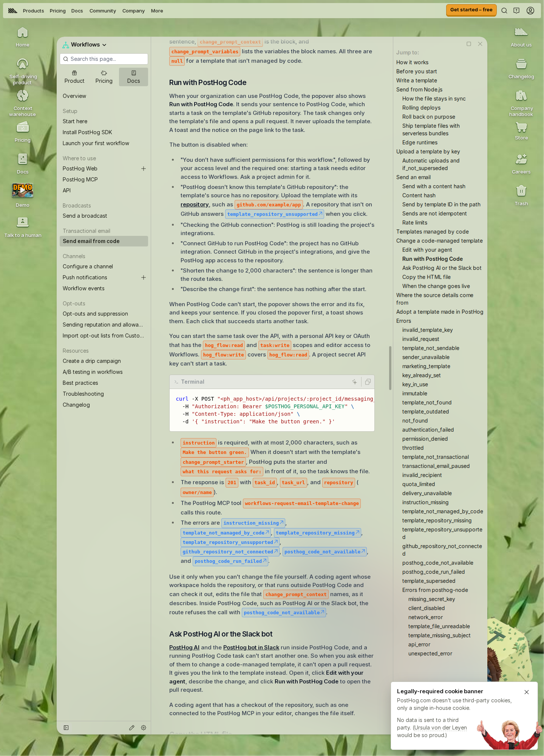Screen dimensions: 544x756
Task: Click Get started – free button
Action: pos(471,10)
